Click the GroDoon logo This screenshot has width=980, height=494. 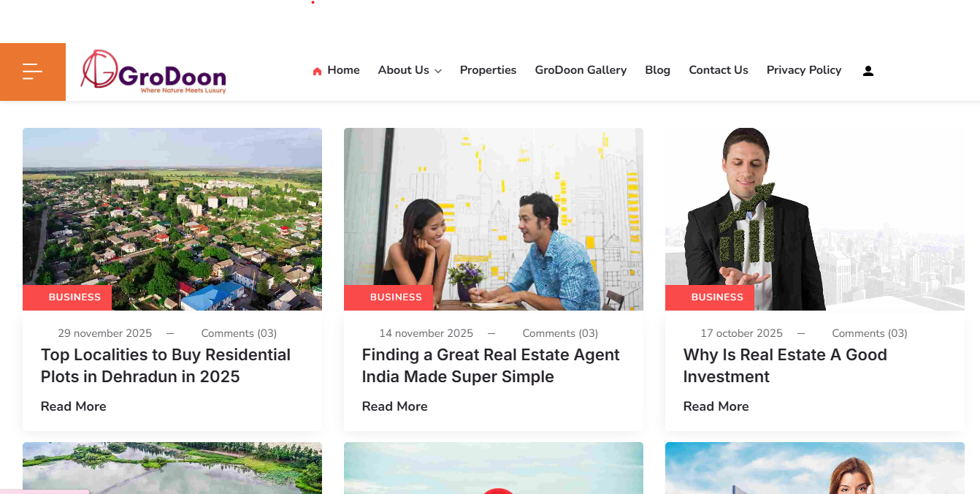tap(153, 72)
